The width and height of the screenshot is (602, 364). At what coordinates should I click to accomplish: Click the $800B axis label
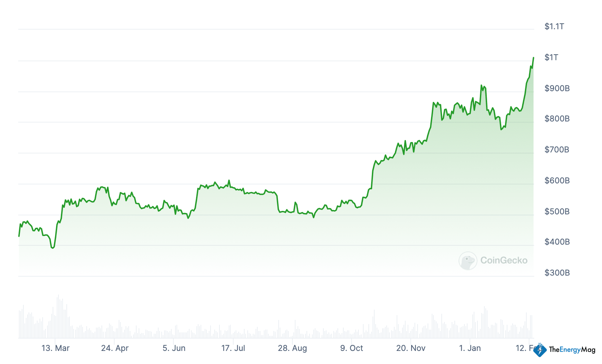(557, 119)
